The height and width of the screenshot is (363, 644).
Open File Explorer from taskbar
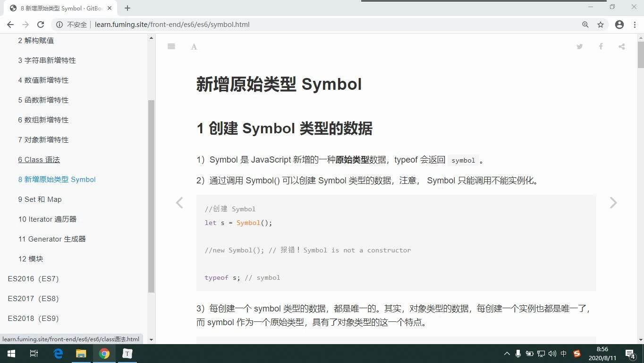click(x=81, y=354)
